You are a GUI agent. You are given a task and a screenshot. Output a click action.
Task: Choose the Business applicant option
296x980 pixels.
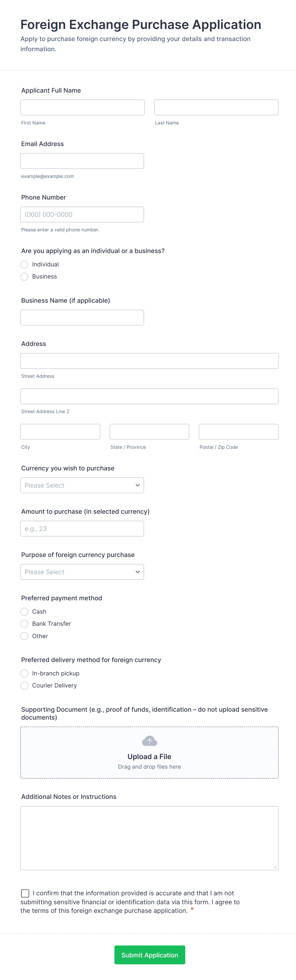(25, 277)
